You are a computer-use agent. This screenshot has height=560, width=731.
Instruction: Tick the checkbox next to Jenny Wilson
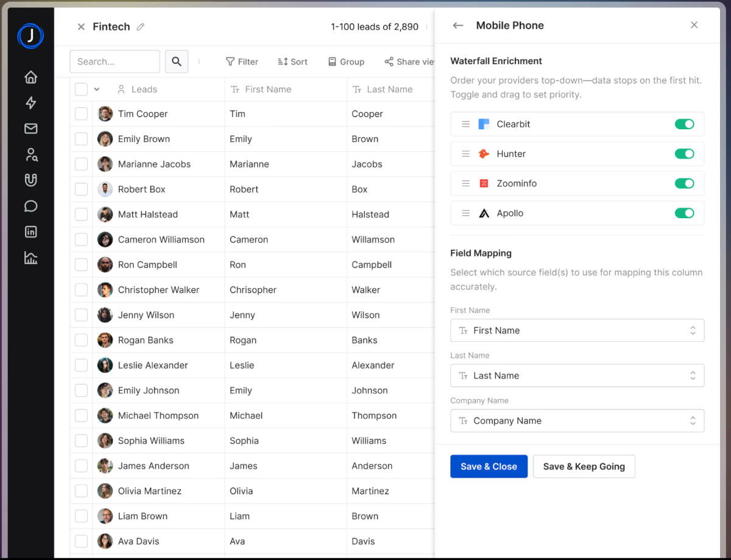point(81,315)
